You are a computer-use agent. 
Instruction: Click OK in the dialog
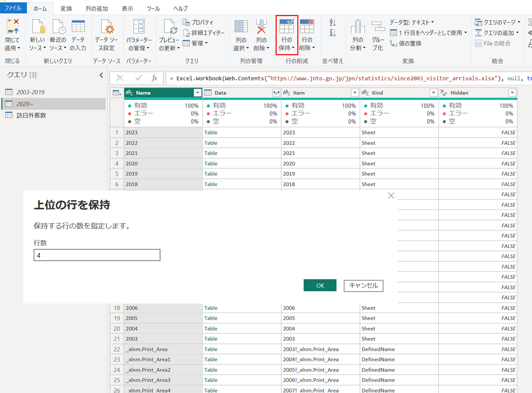coord(320,285)
